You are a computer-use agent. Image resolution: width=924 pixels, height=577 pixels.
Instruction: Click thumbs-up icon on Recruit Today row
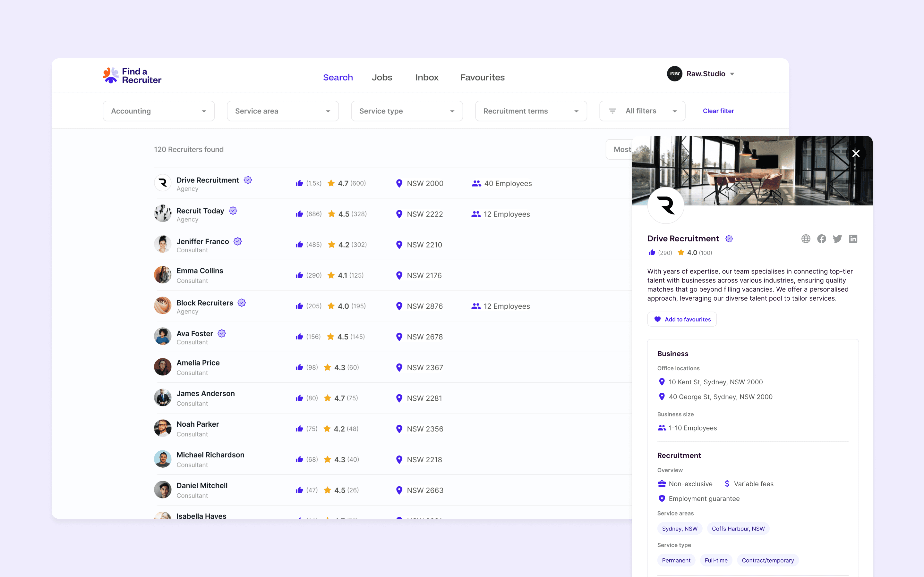point(299,214)
